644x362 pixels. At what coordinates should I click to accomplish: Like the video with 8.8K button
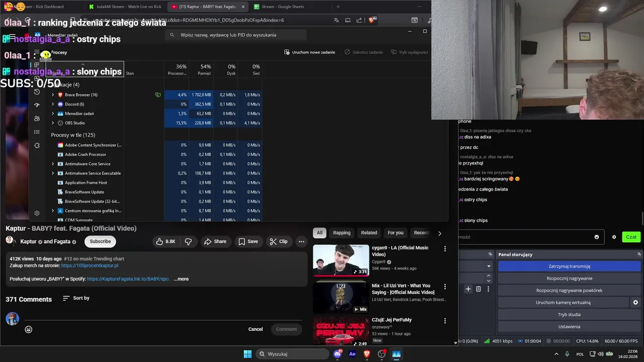pyautogui.click(x=167, y=241)
